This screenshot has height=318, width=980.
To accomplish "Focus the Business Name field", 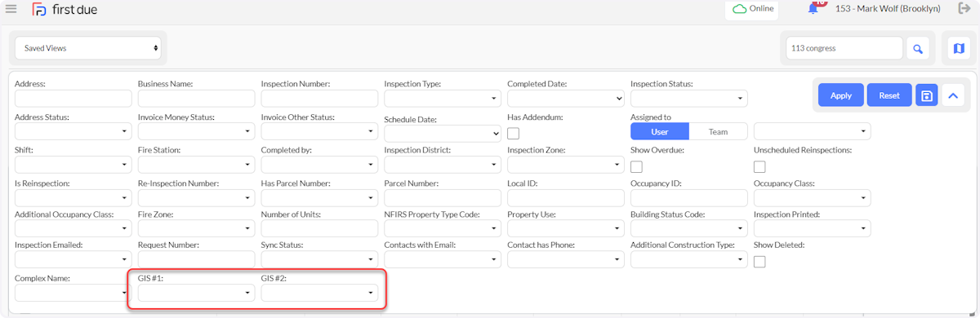I will (x=196, y=99).
